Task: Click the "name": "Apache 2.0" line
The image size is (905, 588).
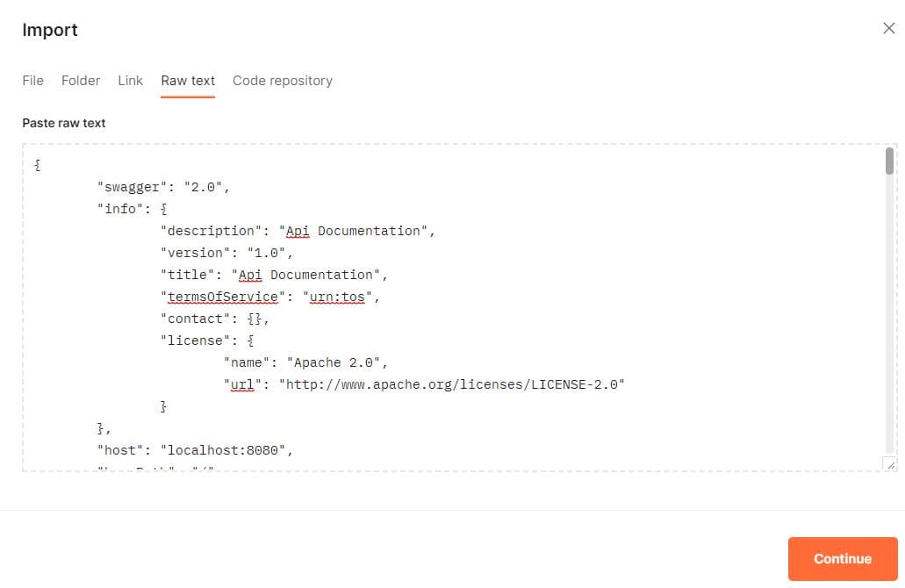Action: click(x=305, y=362)
